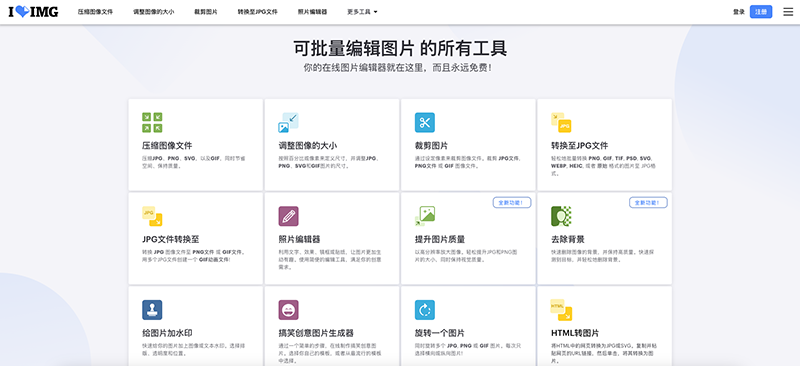Click the 旋转一个图片 rotate icon
This screenshot has height=366, width=800.
point(424,310)
